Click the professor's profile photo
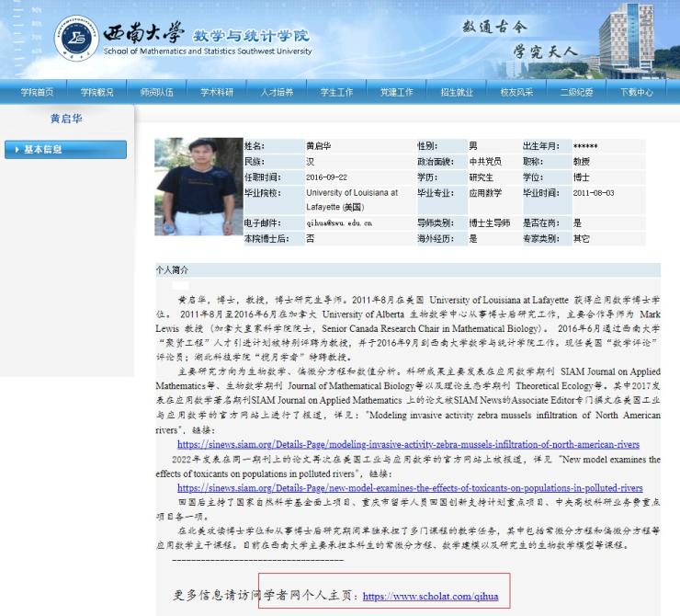The image size is (680, 616). pos(196,187)
